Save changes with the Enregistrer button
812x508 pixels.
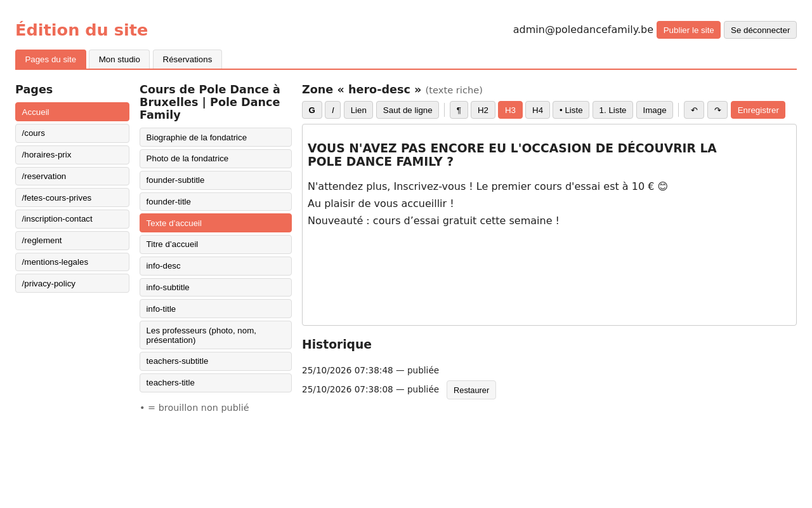(758, 110)
